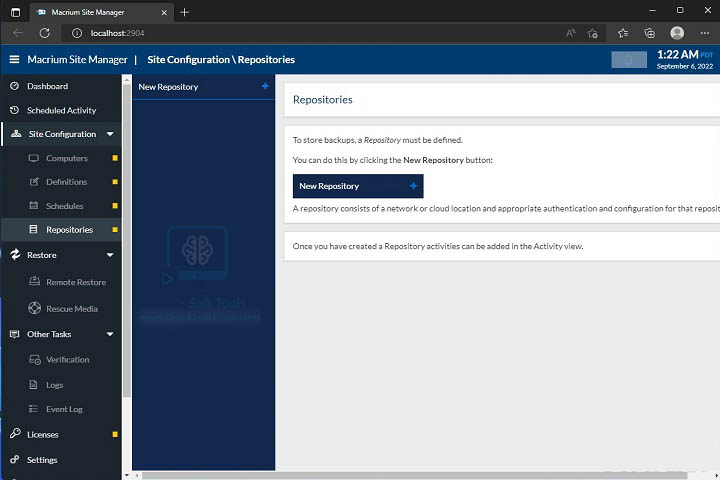Click the Repositories heading

pos(323,100)
